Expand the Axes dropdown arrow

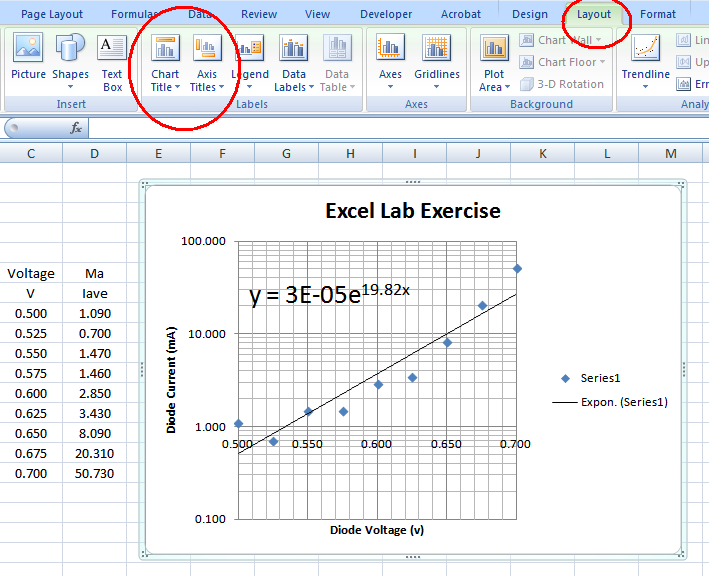pyautogui.click(x=390, y=87)
